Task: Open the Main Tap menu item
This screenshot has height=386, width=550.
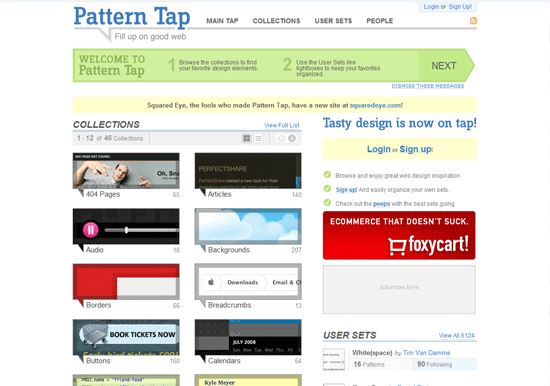Action: (222, 21)
